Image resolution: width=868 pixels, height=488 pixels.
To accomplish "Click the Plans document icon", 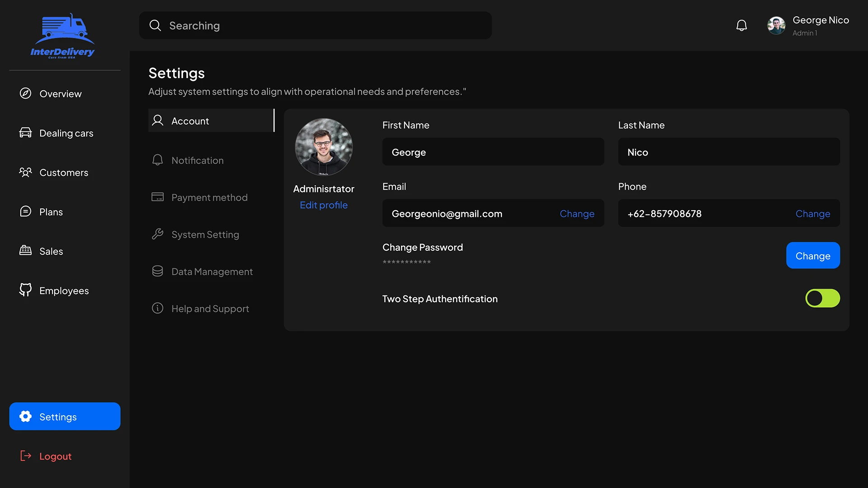I will [25, 211].
